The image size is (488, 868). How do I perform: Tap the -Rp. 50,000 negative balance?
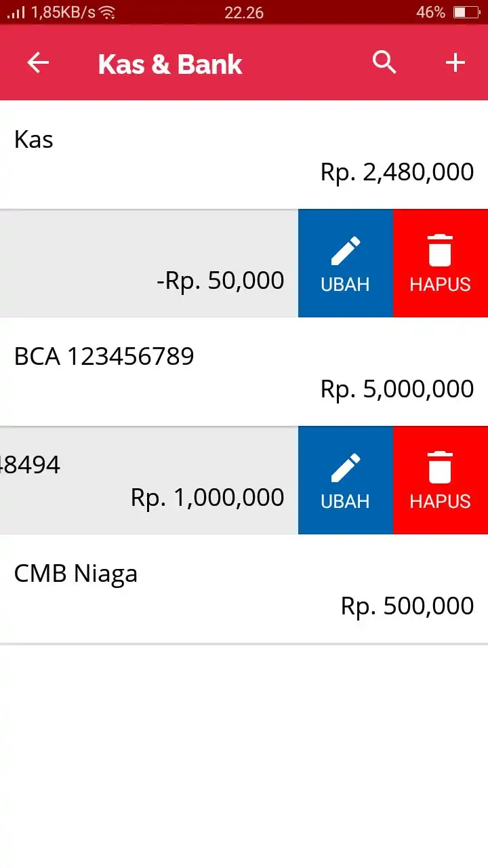[220, 281]
